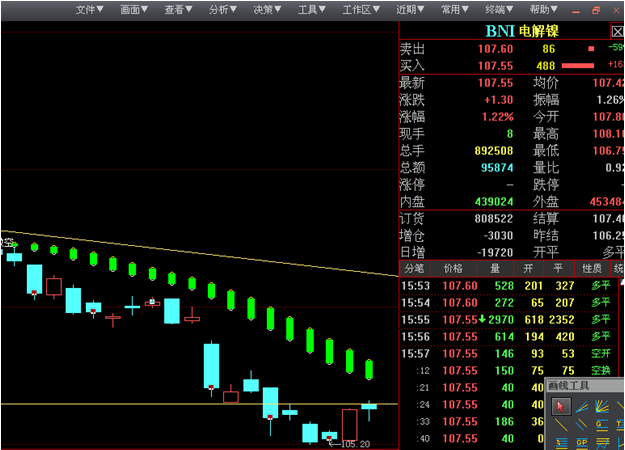The image size is (625, 450).
Task: Choose the wave line ruler tool
Action: (x=603, y=444)
